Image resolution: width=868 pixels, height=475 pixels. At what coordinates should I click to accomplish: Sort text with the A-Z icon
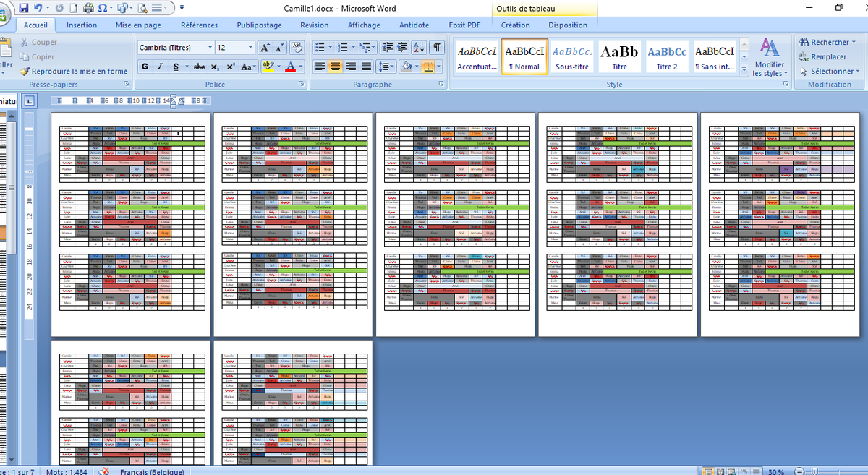pyautogui.click(x=420, y=48)
